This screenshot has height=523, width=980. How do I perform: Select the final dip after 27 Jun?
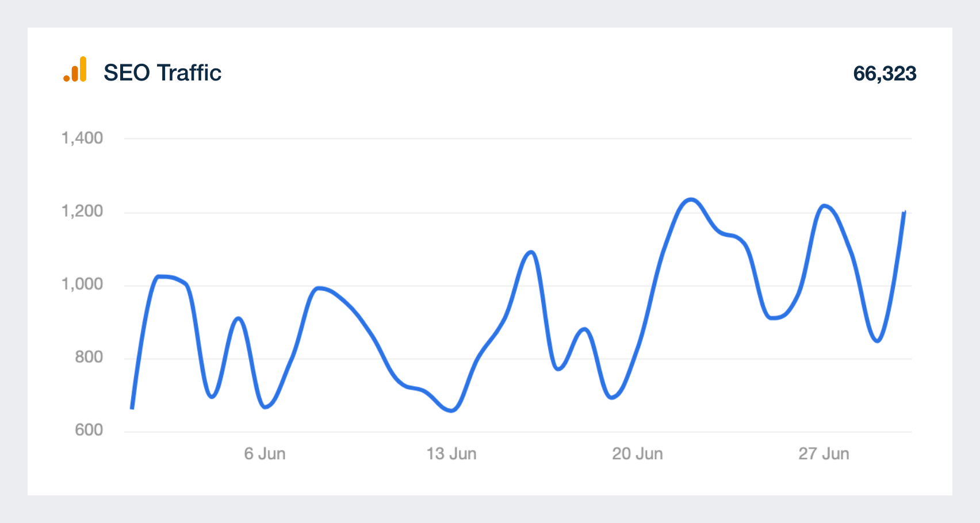(877, 341)
